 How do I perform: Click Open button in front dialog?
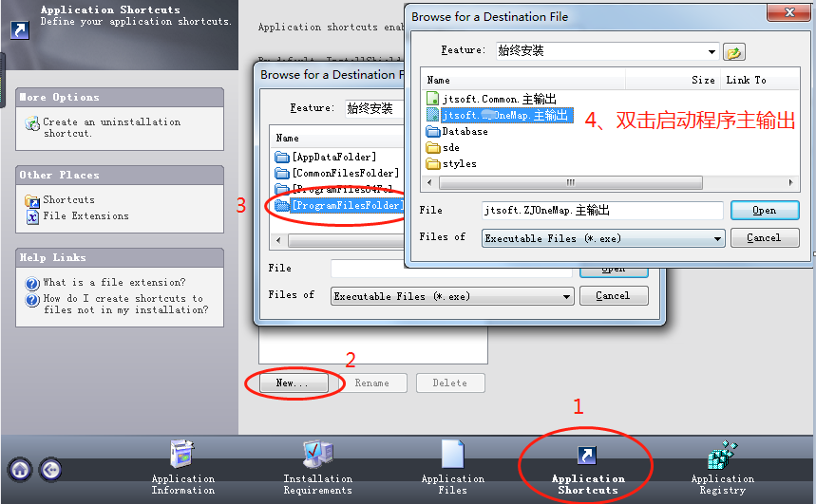pyautogui.click(x=765, y=210)
